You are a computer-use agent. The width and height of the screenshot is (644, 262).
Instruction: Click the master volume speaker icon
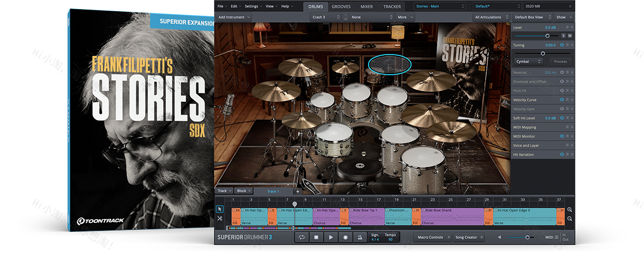pyautogui.click(x=500, y=237)
